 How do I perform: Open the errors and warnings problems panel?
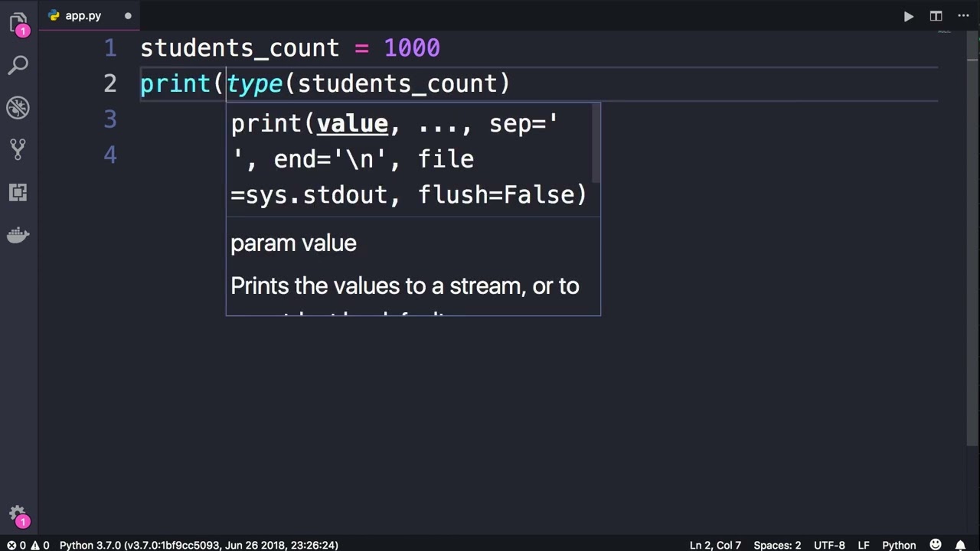[x=28, y=545]
